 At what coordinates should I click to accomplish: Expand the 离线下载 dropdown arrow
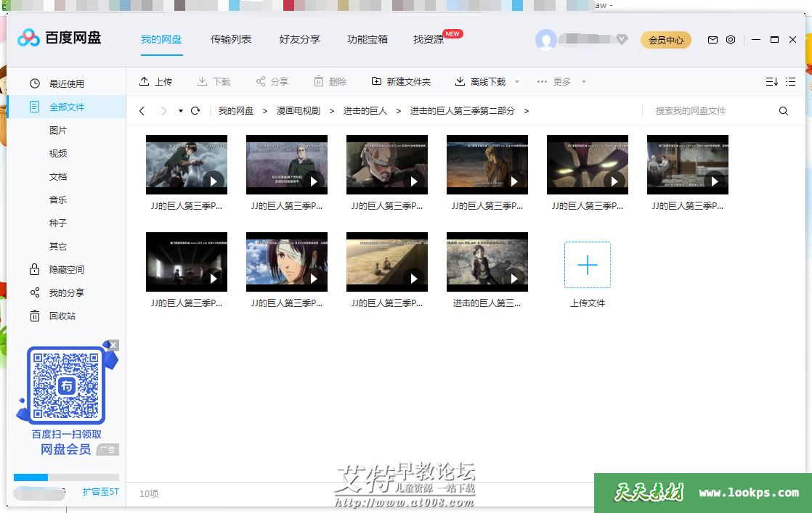tap(517, 82)
